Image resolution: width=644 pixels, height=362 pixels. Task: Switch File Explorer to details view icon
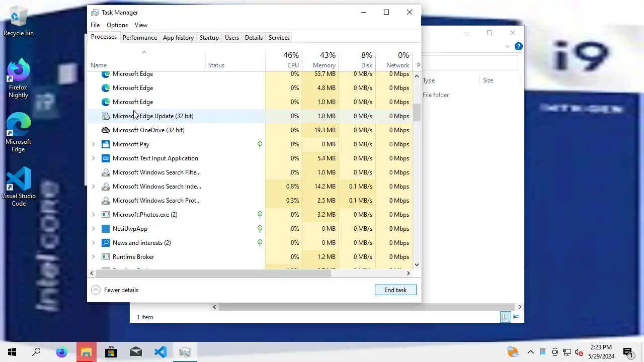pyautogui.click(x=506, y=317)
